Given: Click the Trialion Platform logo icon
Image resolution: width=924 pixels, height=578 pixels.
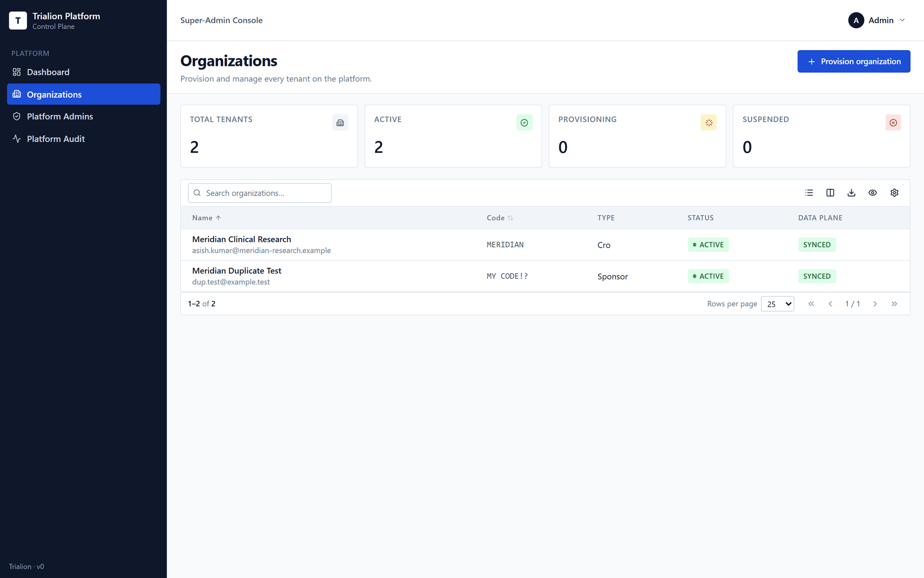Looking at the screenshot, I should 18,20.
